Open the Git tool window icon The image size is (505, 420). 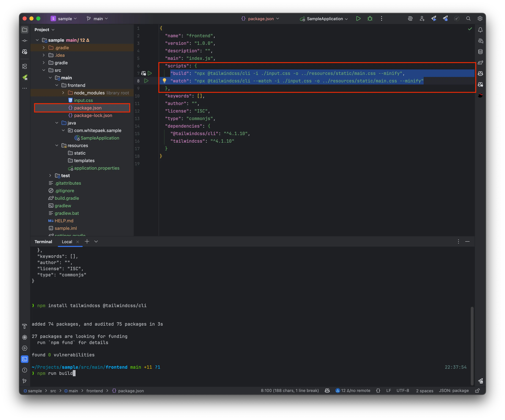24,381
